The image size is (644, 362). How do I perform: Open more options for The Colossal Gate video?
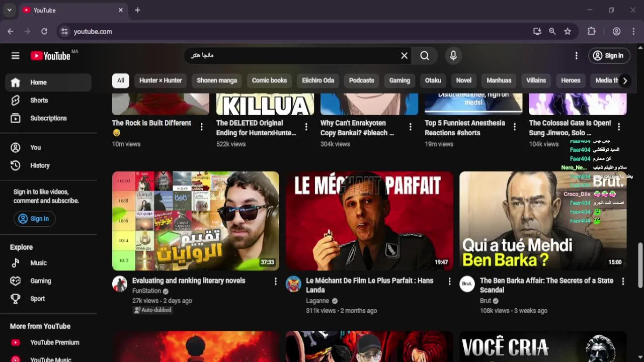(618, 127)
